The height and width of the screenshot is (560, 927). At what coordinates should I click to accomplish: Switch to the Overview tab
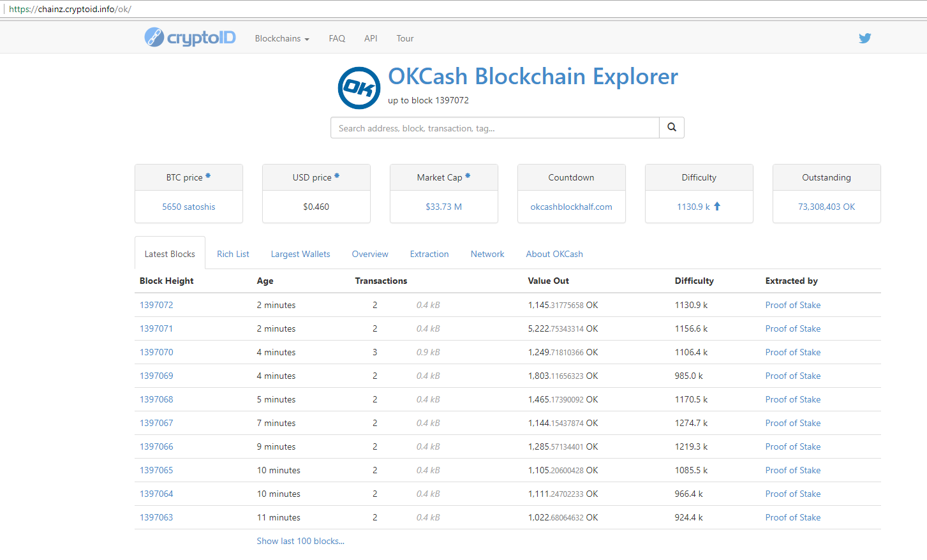click(x=370, y=254)
